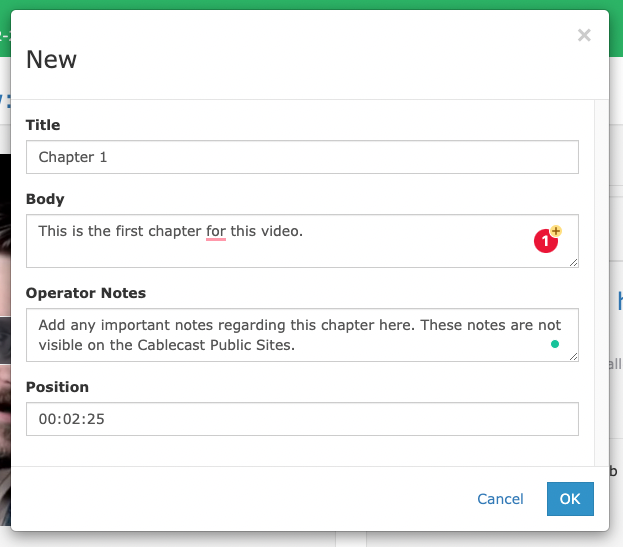This screenshot has height=547, width=623.
Task: Click the Title input field containing Chapter 1
Action: click(x=302, y=157)
